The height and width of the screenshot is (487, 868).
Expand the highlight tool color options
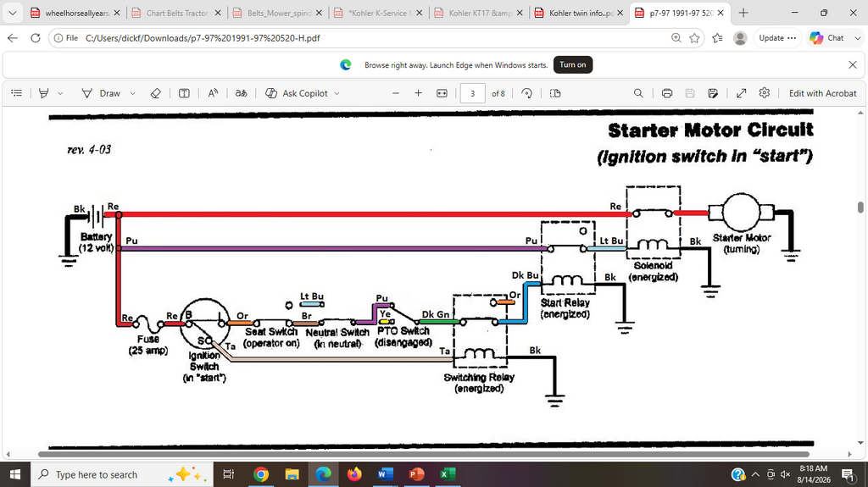60,93
